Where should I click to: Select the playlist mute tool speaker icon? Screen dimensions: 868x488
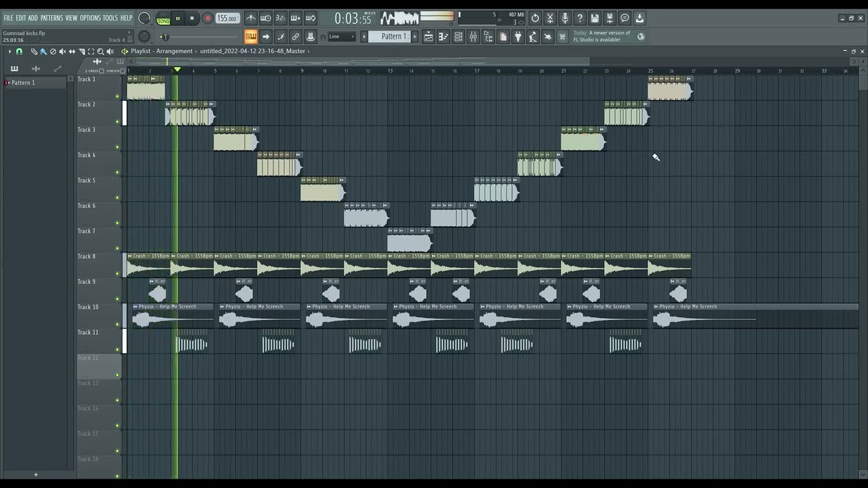coord(62,52)
